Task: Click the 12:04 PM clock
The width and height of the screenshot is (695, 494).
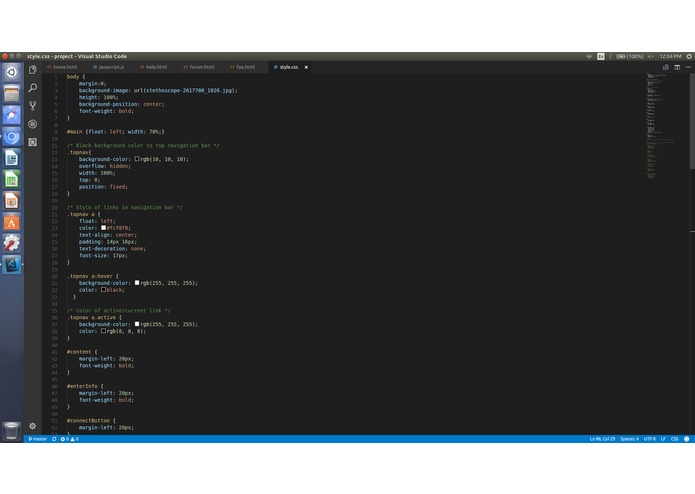Action: coord(670,57)
